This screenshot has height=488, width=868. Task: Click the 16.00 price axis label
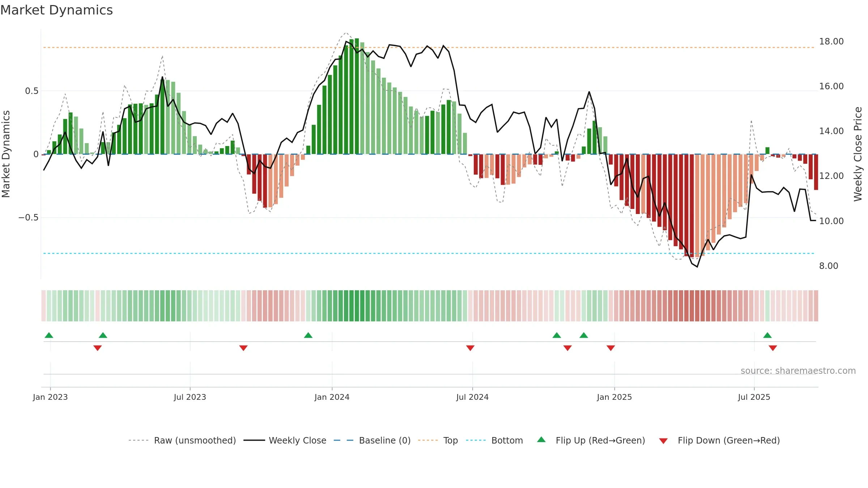click(x=831, y=86)
